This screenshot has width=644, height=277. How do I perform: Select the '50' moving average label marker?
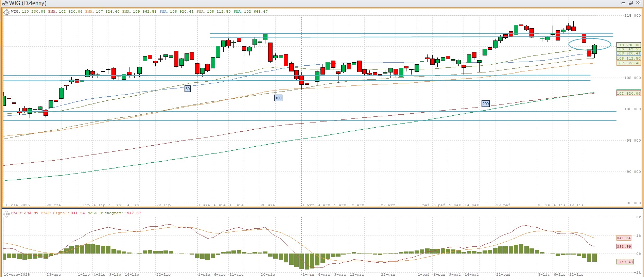(x=187, y=89)
